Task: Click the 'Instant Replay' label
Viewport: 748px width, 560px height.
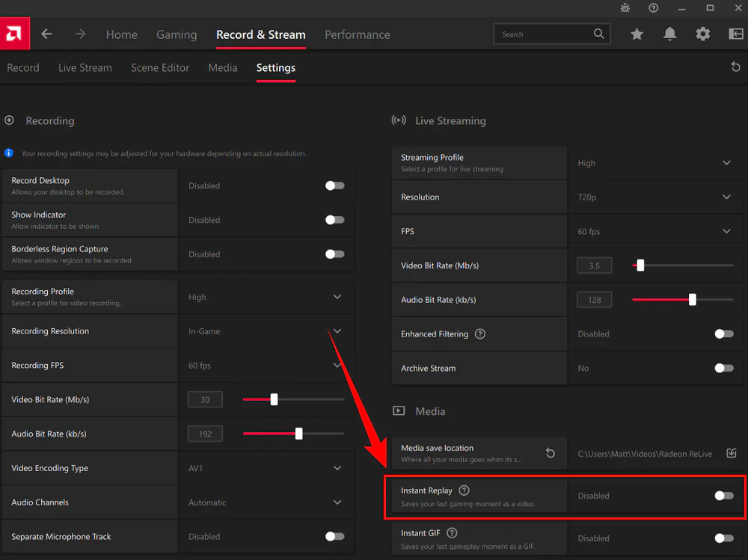Action: click(x=426, y=490)
